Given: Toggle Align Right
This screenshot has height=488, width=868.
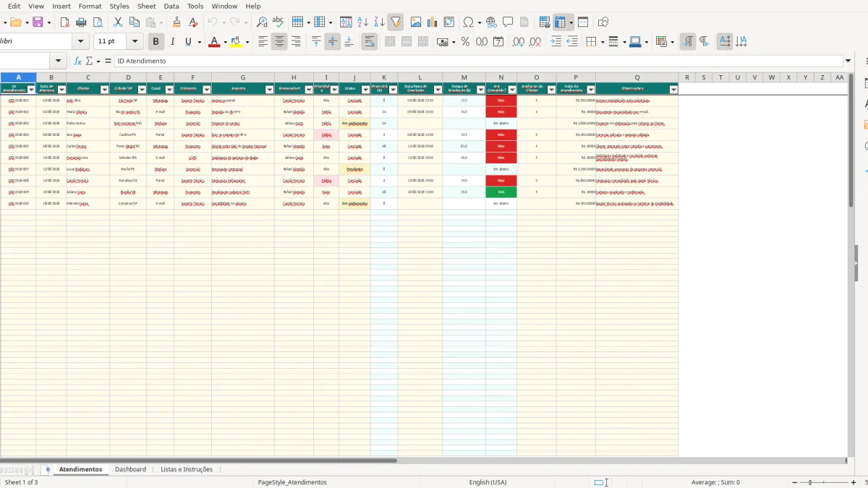Looking at the screenshot, I should click(296, 42).
